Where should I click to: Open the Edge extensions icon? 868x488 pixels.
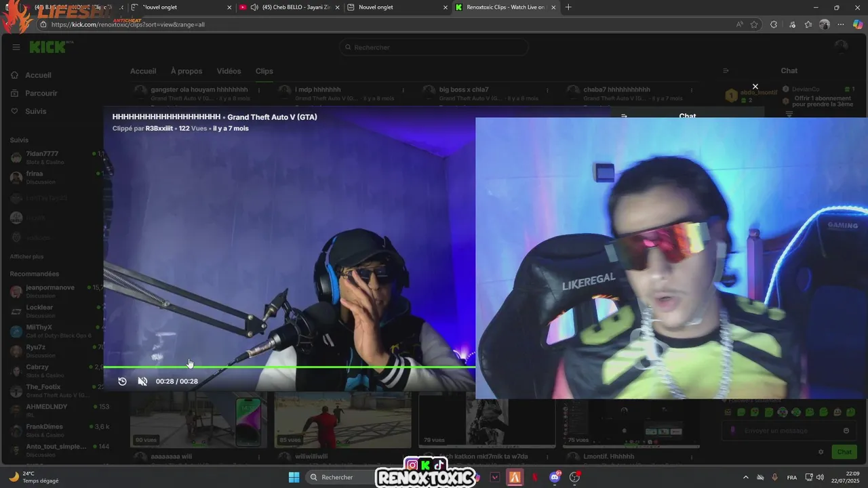pos(774,24)
